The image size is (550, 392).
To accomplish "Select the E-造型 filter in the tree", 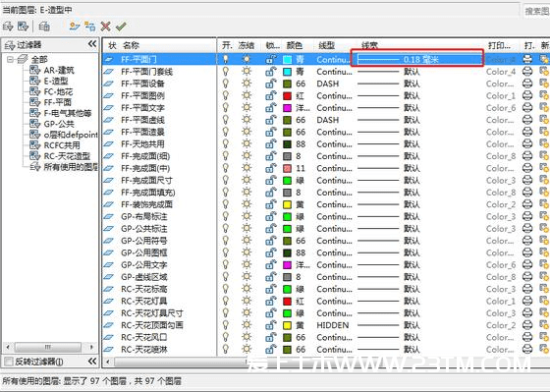I will point(56,81).
